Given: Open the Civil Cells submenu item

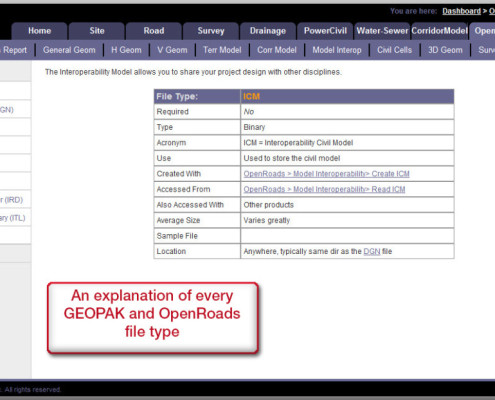Looking at the screenshot, I should [x=394, y=50].
